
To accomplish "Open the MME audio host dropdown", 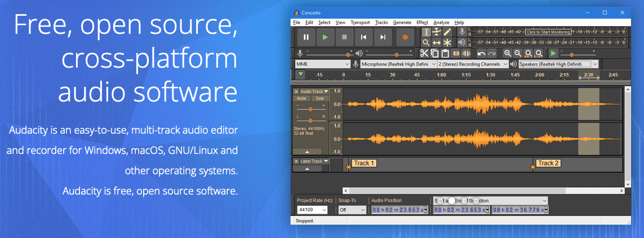I will tap(323, 64).
